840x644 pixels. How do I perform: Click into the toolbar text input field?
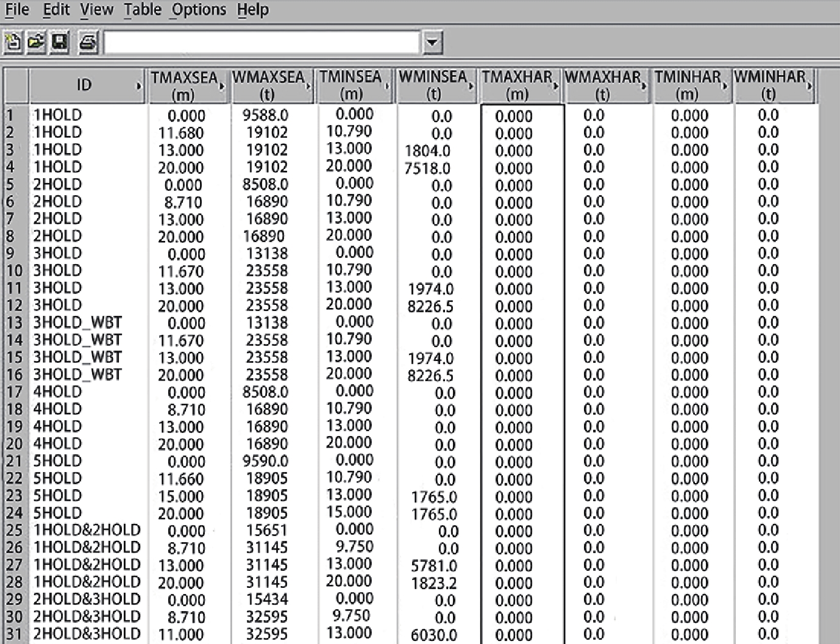262,43
